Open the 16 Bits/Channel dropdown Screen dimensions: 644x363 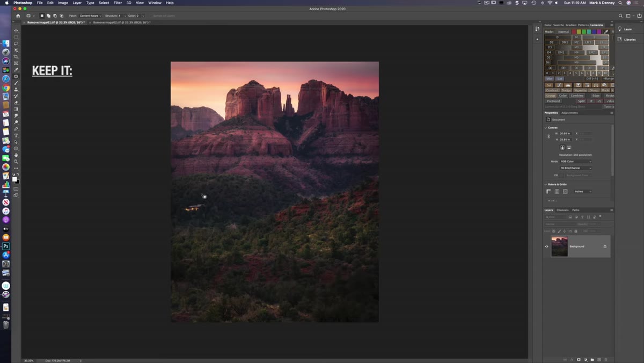click(x=575, y=168)
